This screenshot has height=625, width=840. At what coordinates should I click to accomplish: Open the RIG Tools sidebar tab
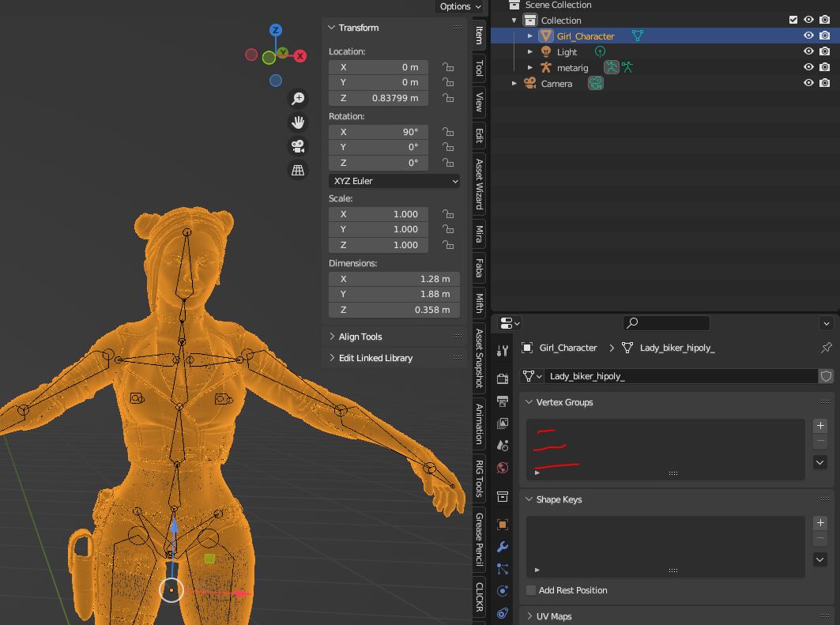479,476
